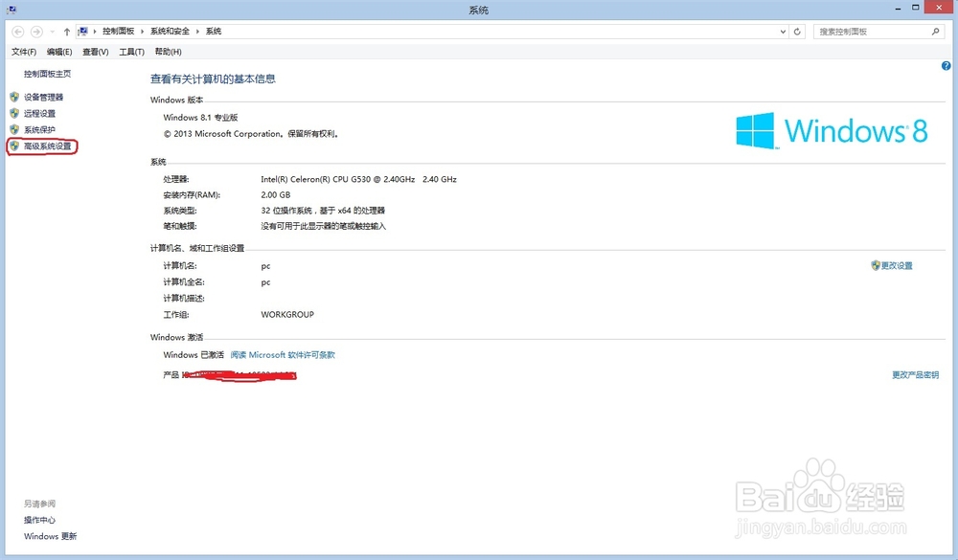Go up one level with up arrow
958x560 pixels.
67,32
